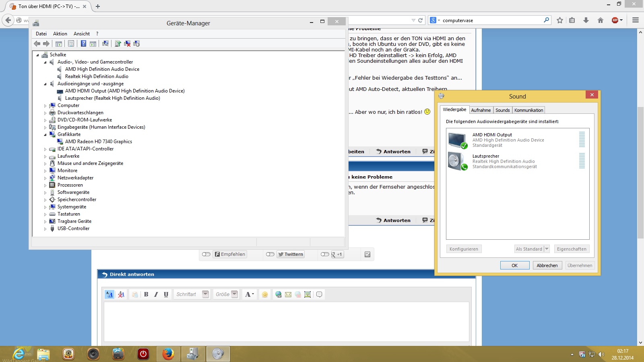
Task: Select Lautsprecher Realtek playback device
Action: pyautogui.click(x=517, y=161)
